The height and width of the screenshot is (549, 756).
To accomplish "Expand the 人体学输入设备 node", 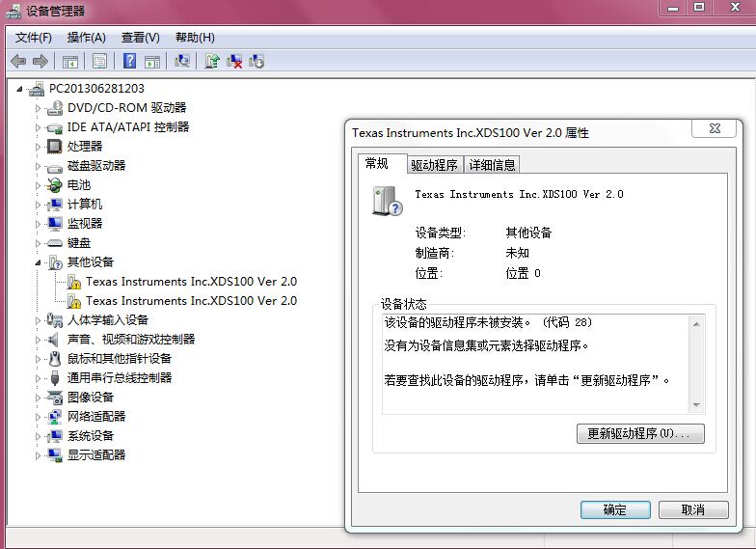I will (x=38, y=320).
